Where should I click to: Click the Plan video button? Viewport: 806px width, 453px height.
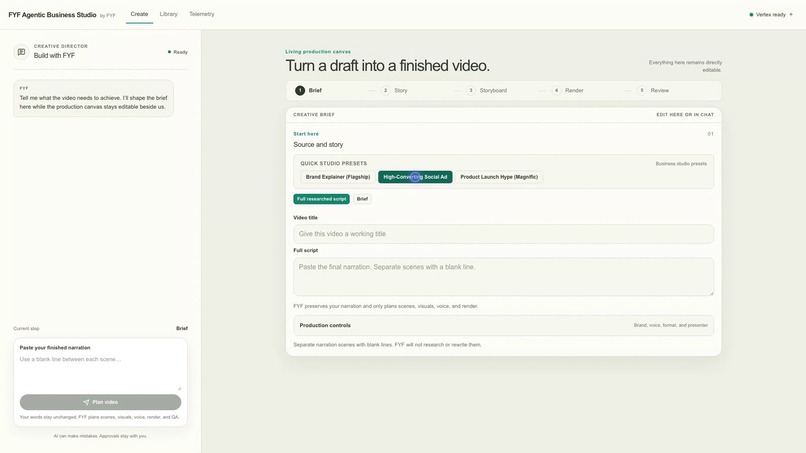100,402
